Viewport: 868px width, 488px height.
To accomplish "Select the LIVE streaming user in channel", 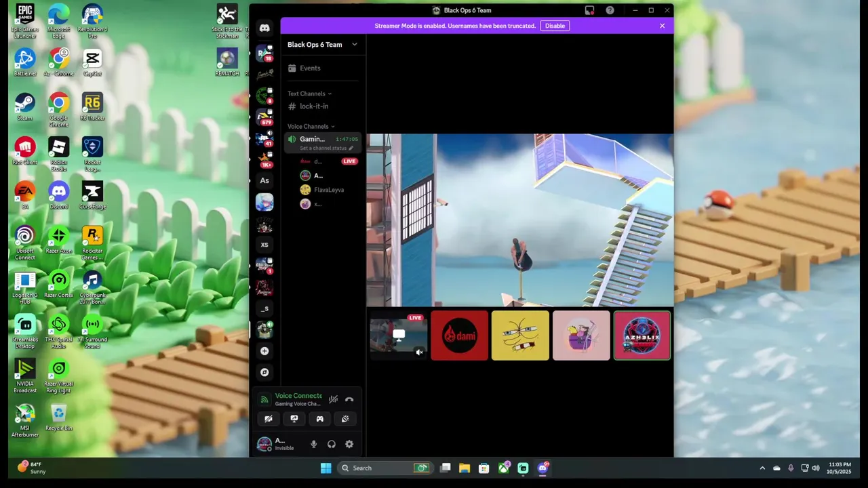I will tap(329, 161).
